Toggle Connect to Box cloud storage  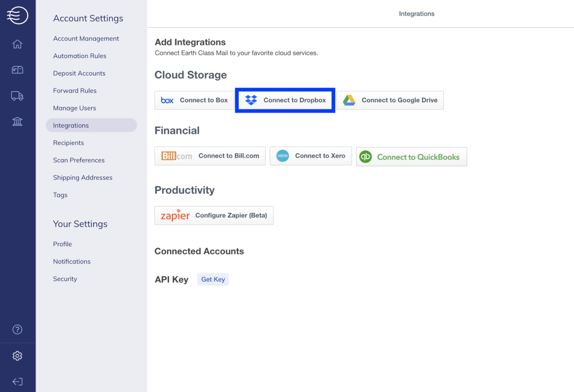pos(194,100)
